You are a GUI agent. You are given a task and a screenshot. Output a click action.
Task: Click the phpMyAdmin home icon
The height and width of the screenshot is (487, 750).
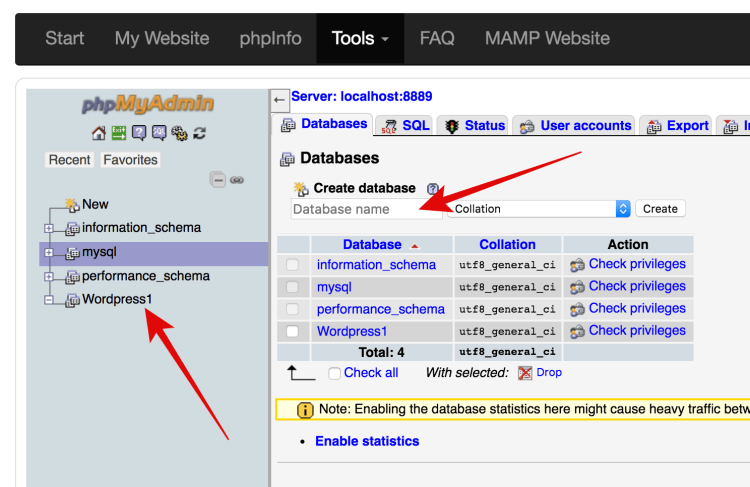tap(99, 133)
